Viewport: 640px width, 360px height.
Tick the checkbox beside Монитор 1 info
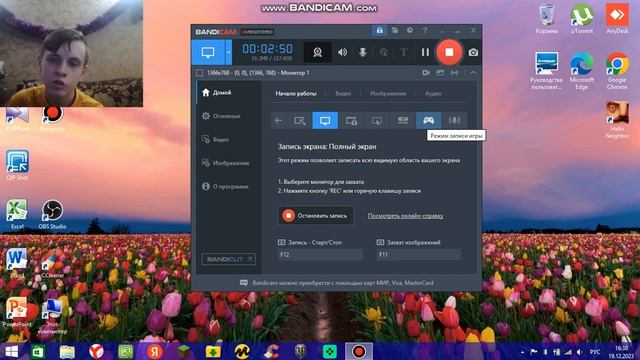click(200, 73)
